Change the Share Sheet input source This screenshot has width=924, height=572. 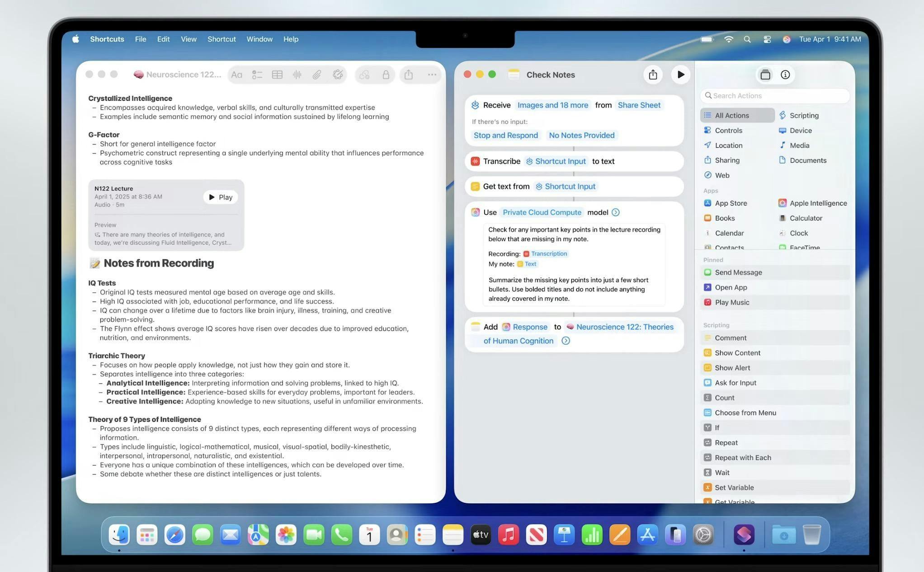point(639,105)
